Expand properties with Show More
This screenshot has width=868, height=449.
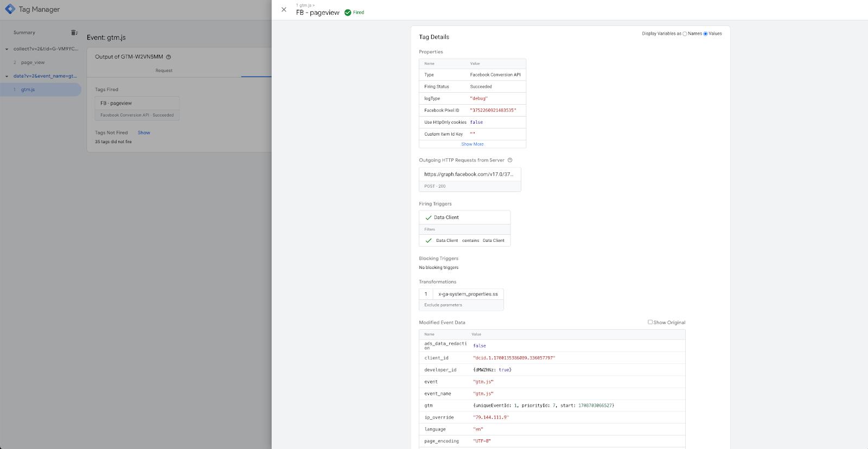pyautogui.click(x=473, y=144)
